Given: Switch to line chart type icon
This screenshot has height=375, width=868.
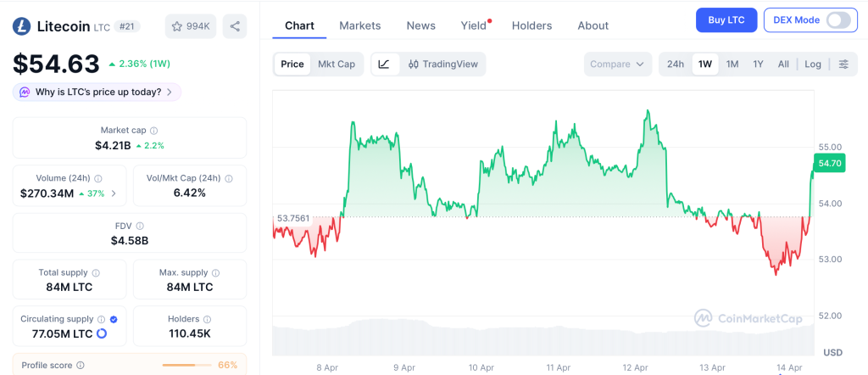Looking at the screenshot, I should click(x=384, y=64).
